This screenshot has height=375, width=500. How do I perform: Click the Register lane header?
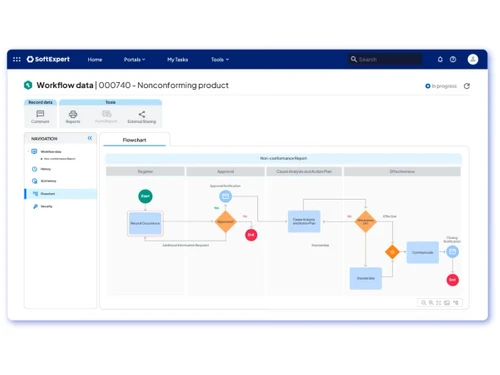click(145, 171)
